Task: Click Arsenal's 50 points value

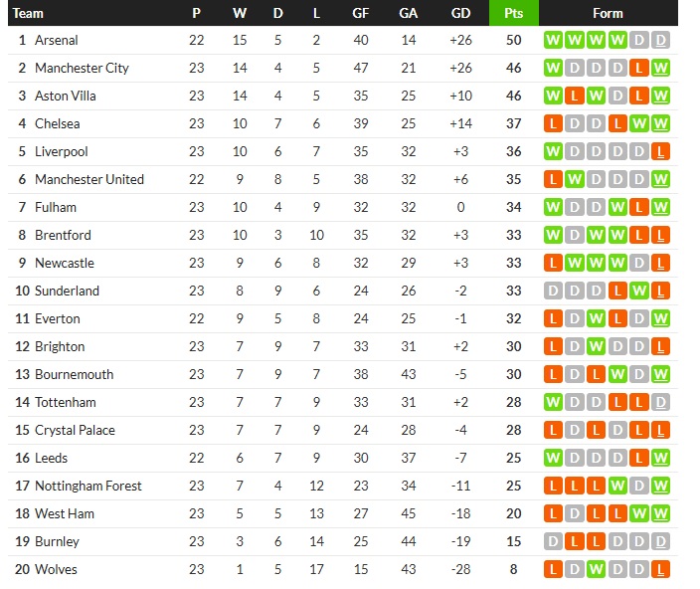Action: point(513,41)
